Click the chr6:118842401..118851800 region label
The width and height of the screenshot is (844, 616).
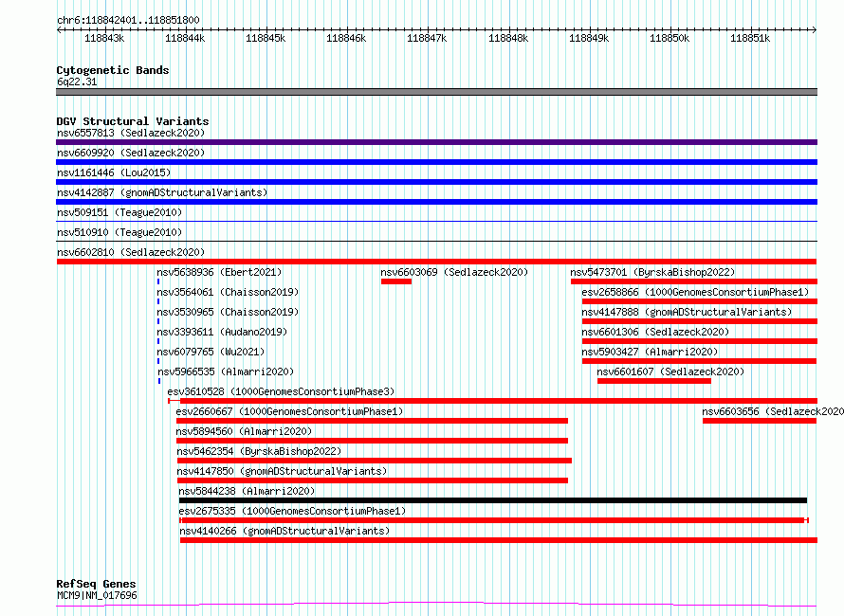[128, 20]
